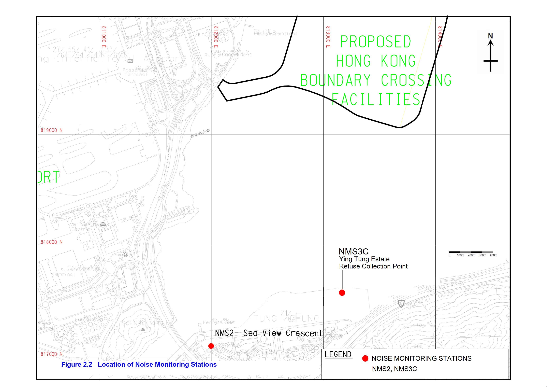Click the map scale bar

[471, 252]
